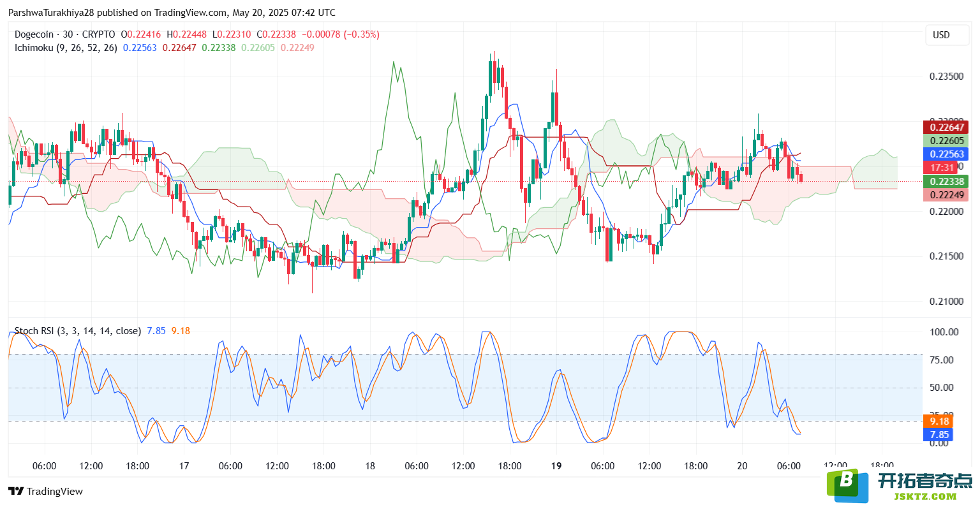This screenshot has width=980, height=505.
Task: Click the 0.21500 price axis tick
Action: tap(947, 256)
